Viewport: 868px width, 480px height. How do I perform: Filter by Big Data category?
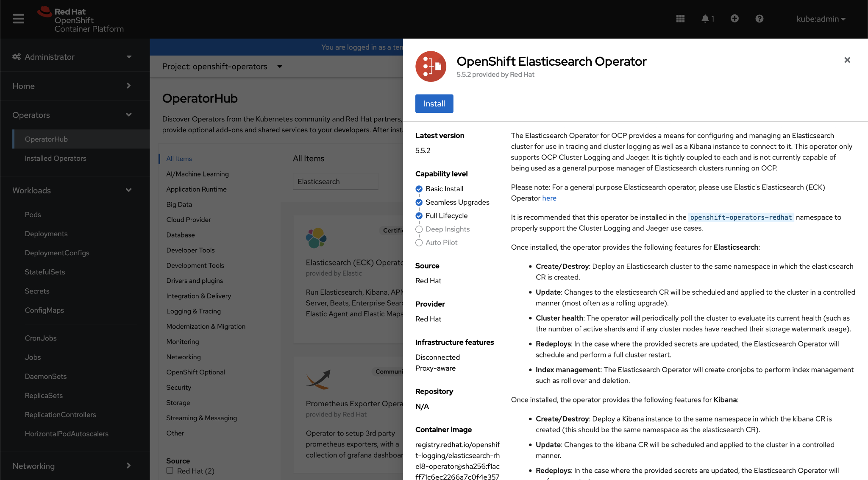179,204
